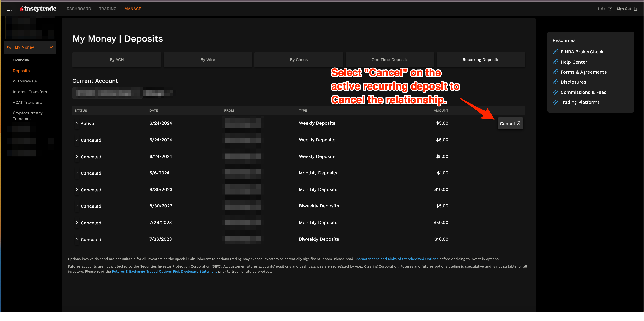
Task: Click the tastytrade logo
Action: [x=38, y=9]
